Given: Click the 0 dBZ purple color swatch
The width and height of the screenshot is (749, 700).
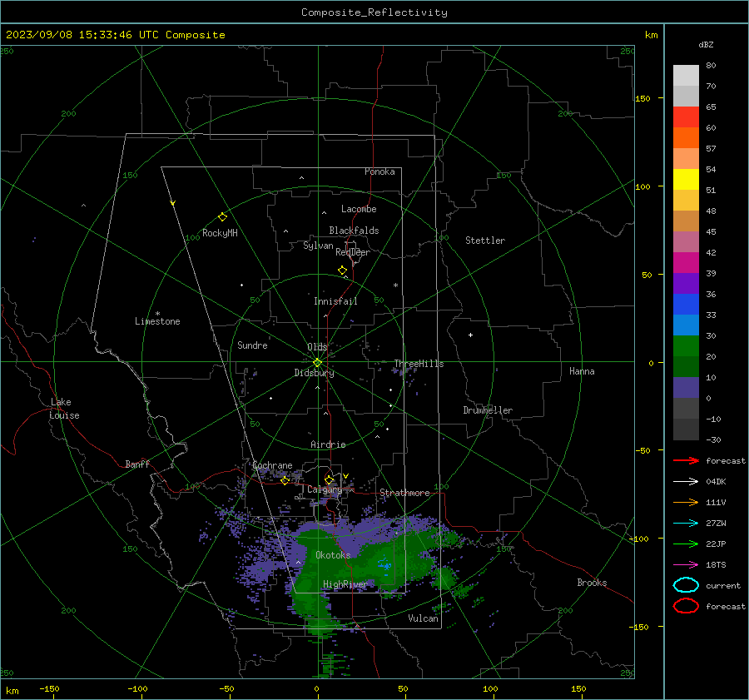Looking at the screenshot, I should [x=686, y=388].
